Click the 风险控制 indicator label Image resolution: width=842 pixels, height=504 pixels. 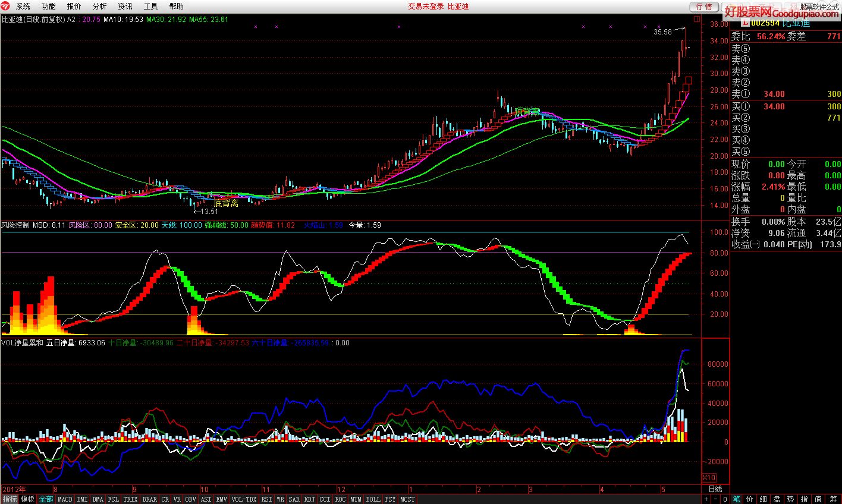[x=15, y=225]
